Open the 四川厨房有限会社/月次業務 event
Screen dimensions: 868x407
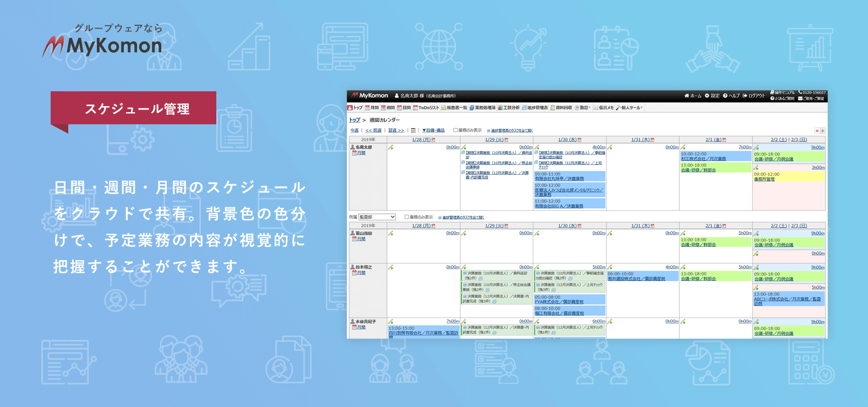click(424, 333)
